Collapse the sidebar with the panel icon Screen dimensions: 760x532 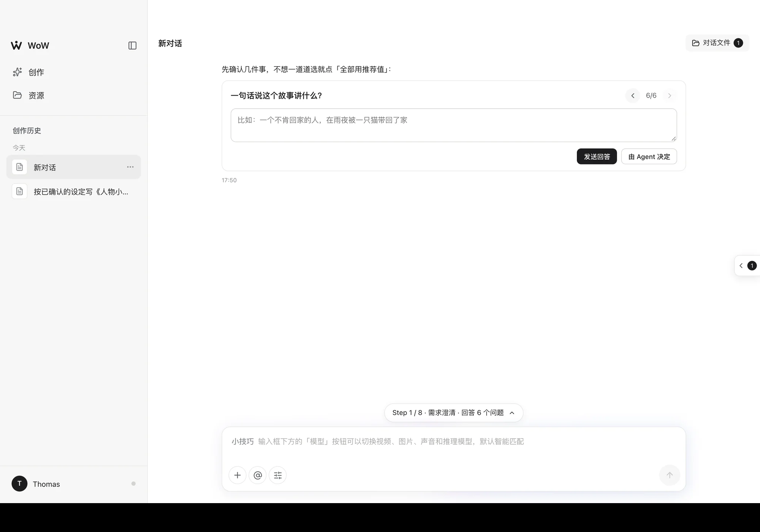click(x=132, y=46)
